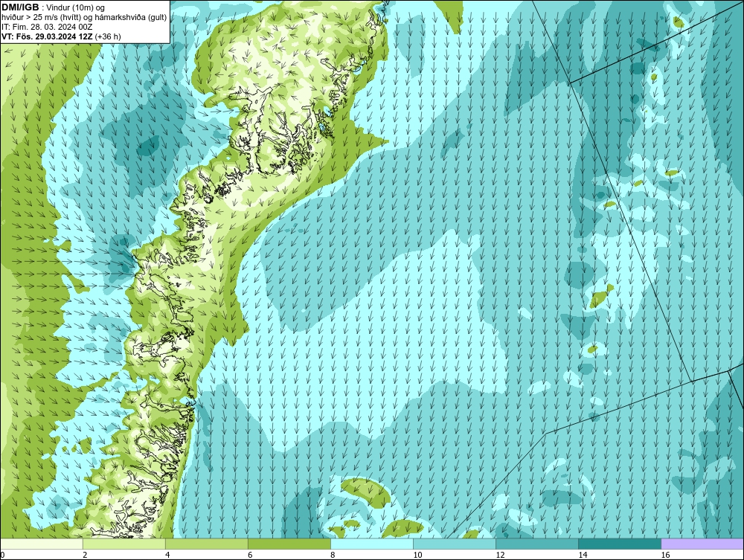Click the 6–8 m/s olive green swatch
The width and height of the screenshot is (744, 560).
(x=289, y=544)
